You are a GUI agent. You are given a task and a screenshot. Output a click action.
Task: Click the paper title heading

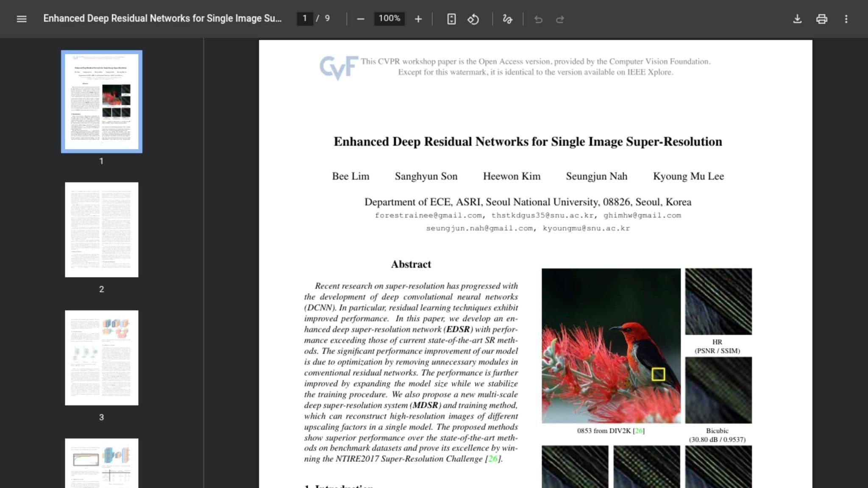pos(528,141)
